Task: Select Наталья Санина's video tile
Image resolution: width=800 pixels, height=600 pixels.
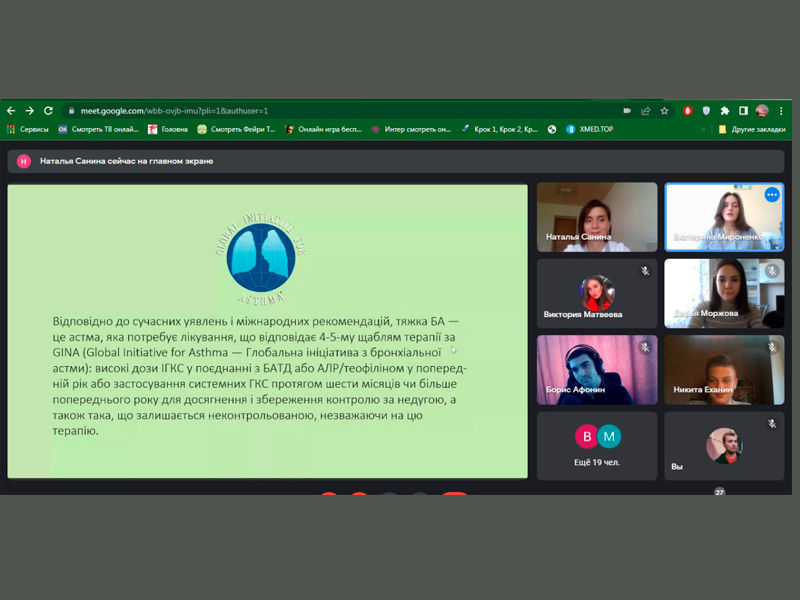Action: 597,217
